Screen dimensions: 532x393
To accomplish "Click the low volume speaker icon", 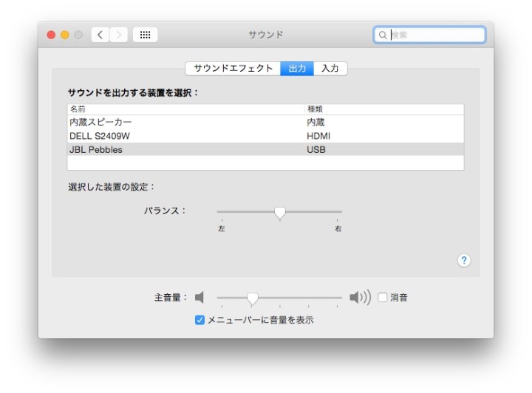I will 199,297.
